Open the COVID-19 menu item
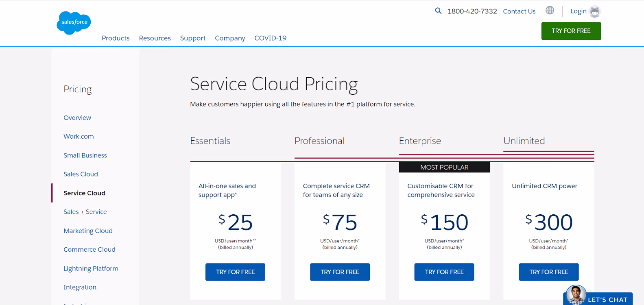Viewport: 644px width, 305px height. (271, 38)
